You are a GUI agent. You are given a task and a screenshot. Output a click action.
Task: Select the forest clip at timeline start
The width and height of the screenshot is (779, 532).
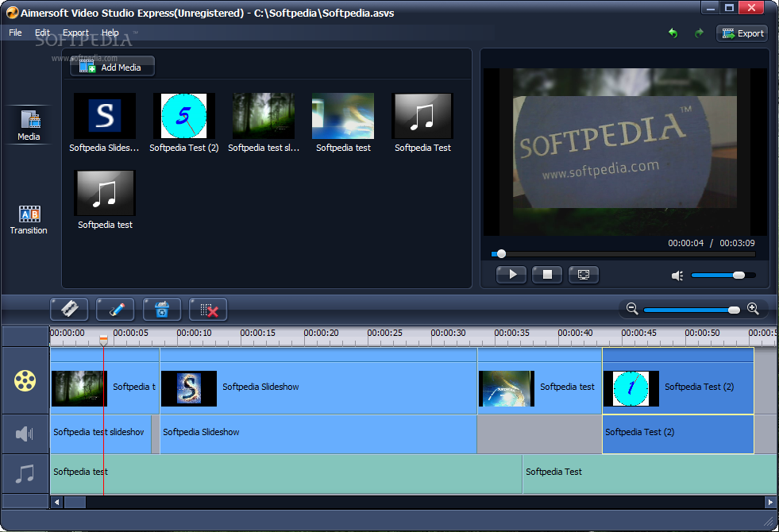point(105,381)
